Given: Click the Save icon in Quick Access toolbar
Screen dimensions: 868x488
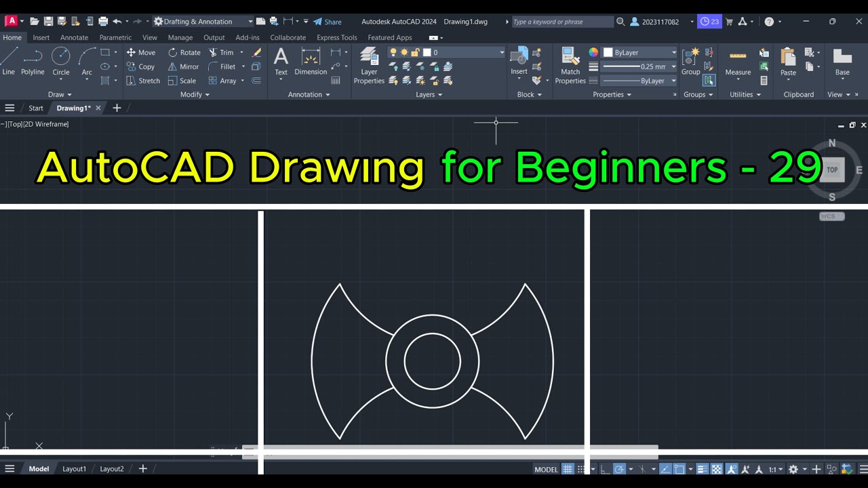Looking at the screenshot, I should coord(48,22).
